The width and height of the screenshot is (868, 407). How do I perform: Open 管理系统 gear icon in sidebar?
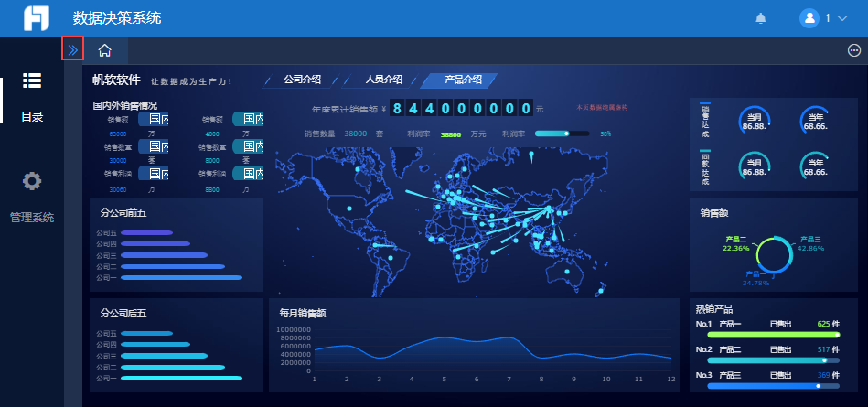31,181
